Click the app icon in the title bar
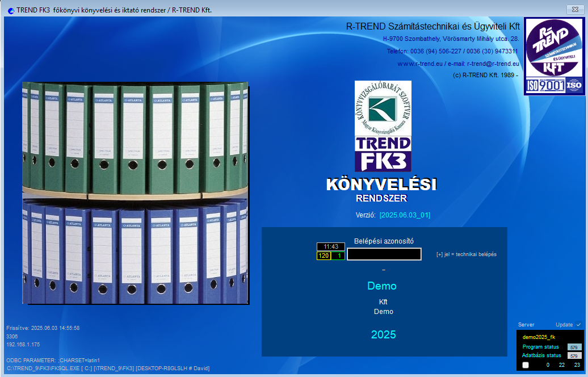Viewport: 588px width, 377px height. click(10, 10)
